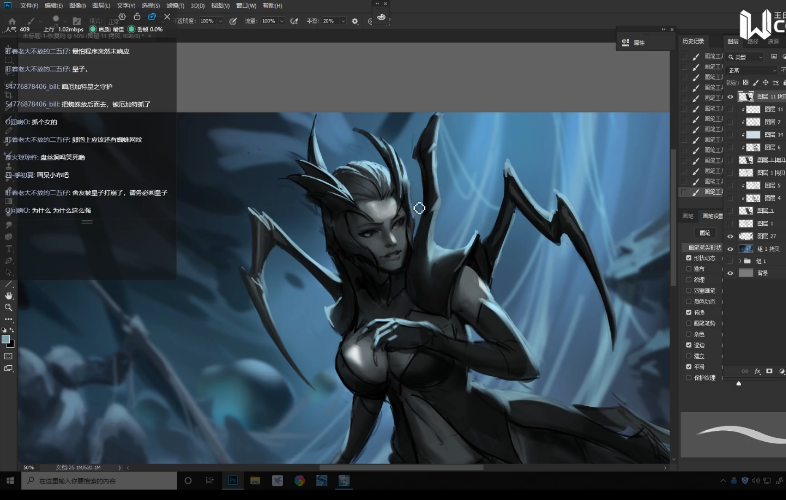786x500 pixels.
Task: Click lock transparent pixels icon
Action: click(745, 82)
